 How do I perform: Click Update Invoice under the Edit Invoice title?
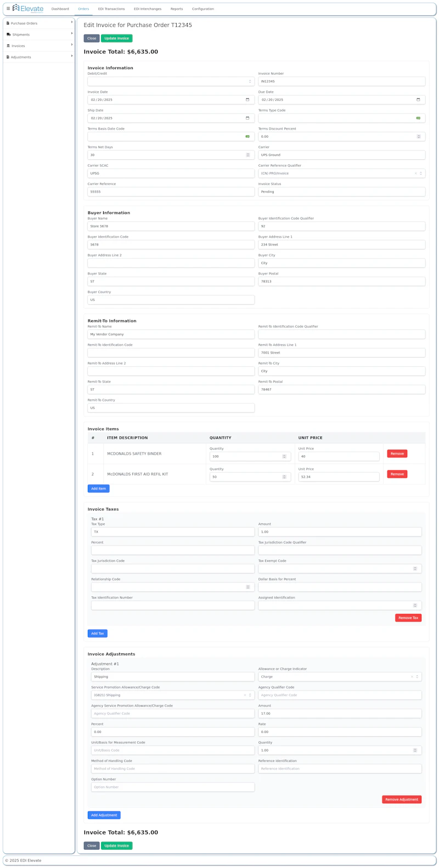(117, 38)
